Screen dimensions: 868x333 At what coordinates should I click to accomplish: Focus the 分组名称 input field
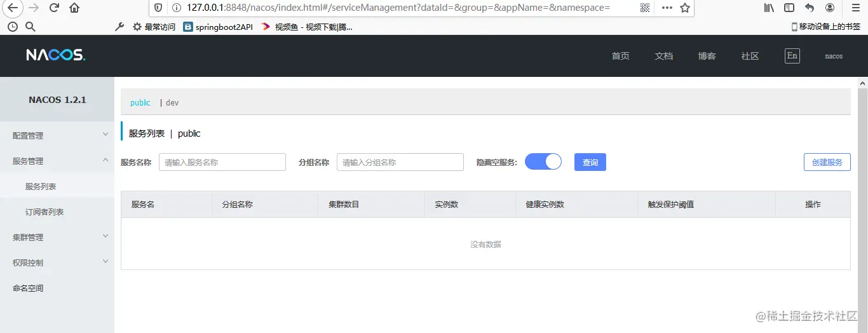pyautogui.click(x=400, y=162)
